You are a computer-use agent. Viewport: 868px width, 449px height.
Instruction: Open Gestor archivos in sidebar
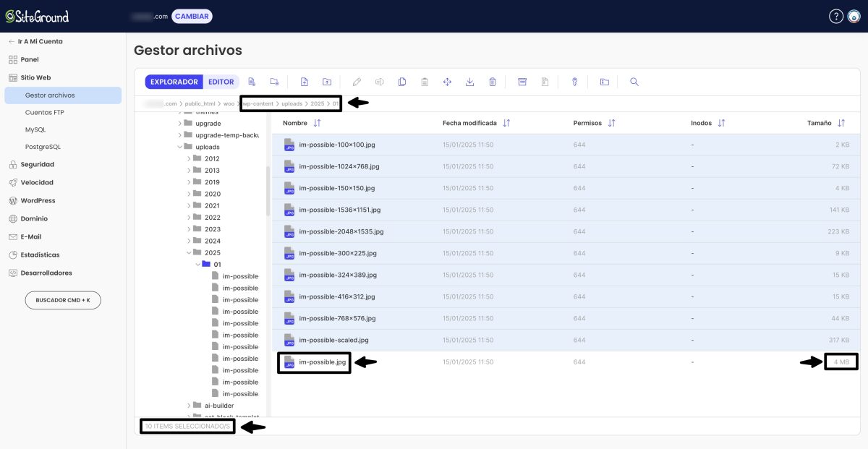[x=63, y=95]
